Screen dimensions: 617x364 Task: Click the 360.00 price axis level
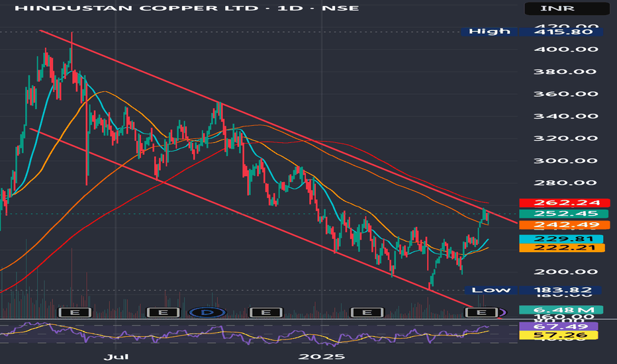click(566, 94)
